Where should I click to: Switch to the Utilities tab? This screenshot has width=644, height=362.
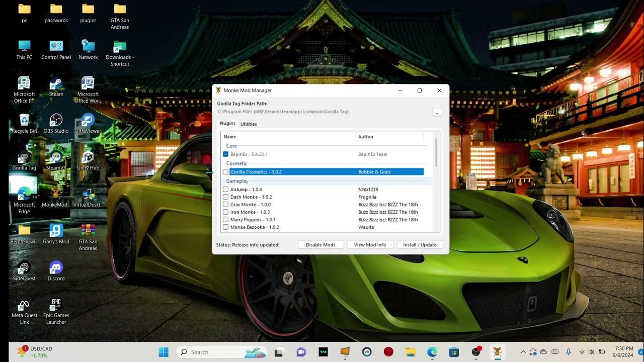click(249, 124)
